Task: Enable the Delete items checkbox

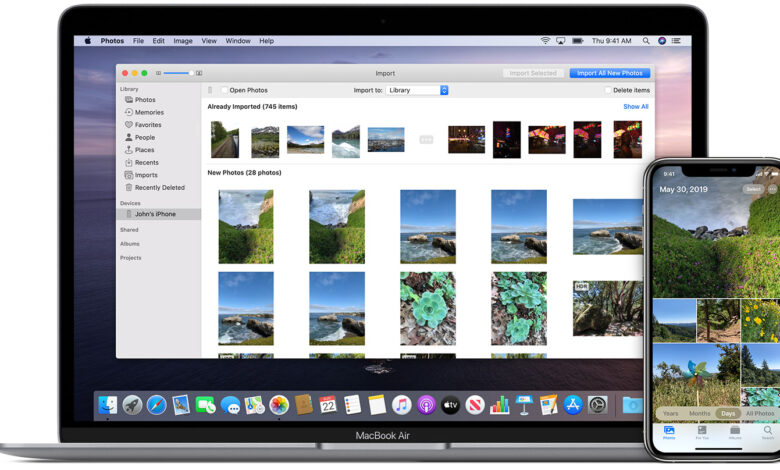Action: pos(607,90)
